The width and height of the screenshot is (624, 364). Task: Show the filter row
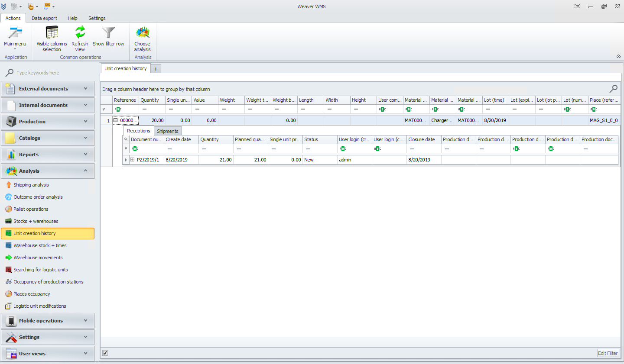tap(108, 36)
